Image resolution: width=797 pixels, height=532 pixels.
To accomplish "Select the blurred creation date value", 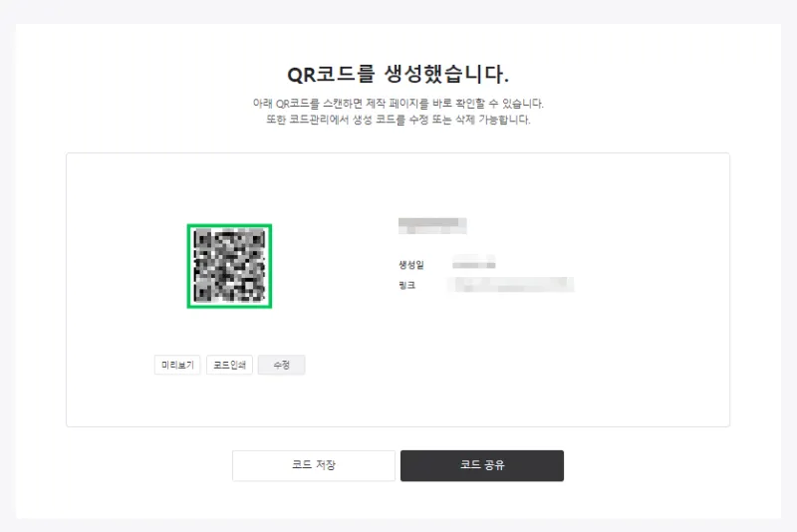I will tap(473, 264).
